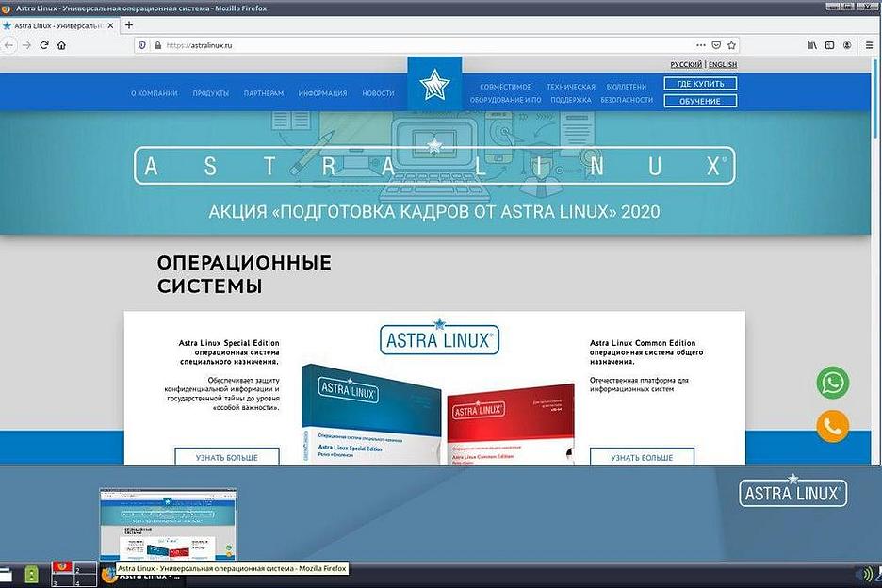Open the file manager taskbar icon
Screen dimensions: 882x588
(x=6, y=575)
